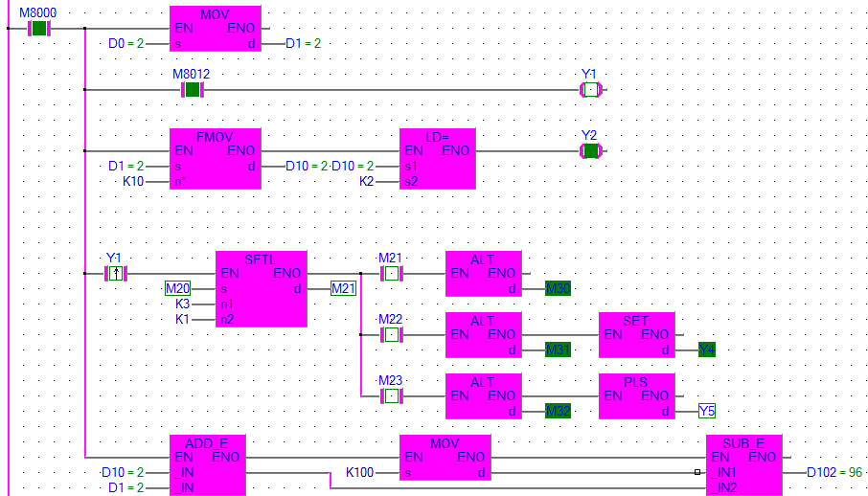Click the SET function block

click(636, 335)
